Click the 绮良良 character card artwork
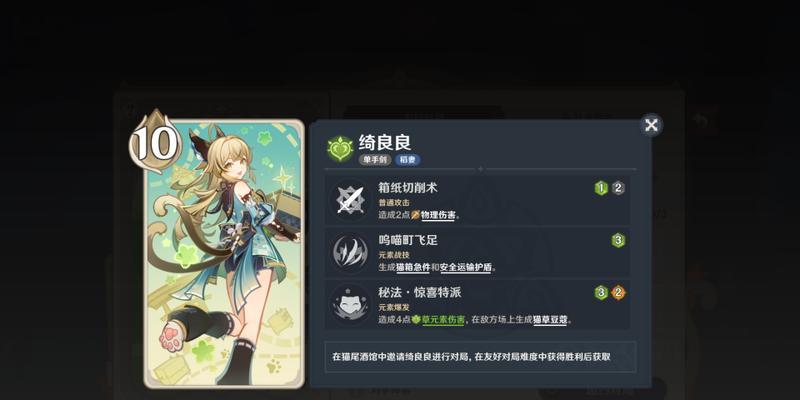This screenshot has height=400, width=800. point(224,254)
